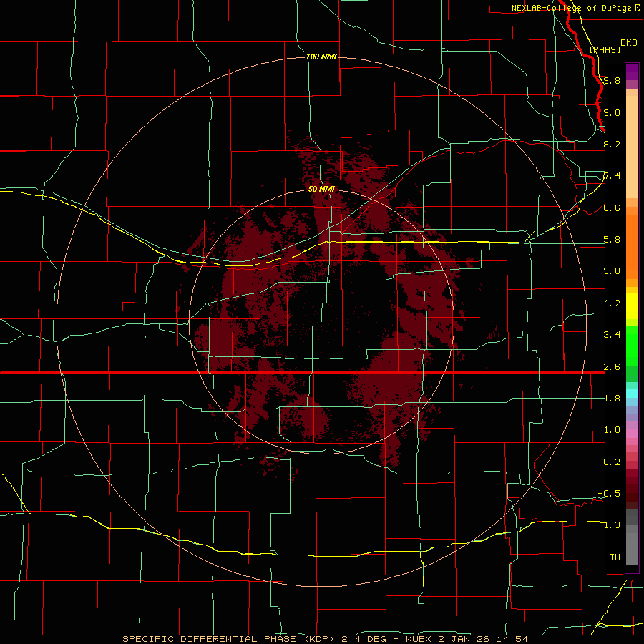Click the NEXLAB-College of DuPage credit text
The width and height of the screenshot is (644, 644).
coord(572,8)
